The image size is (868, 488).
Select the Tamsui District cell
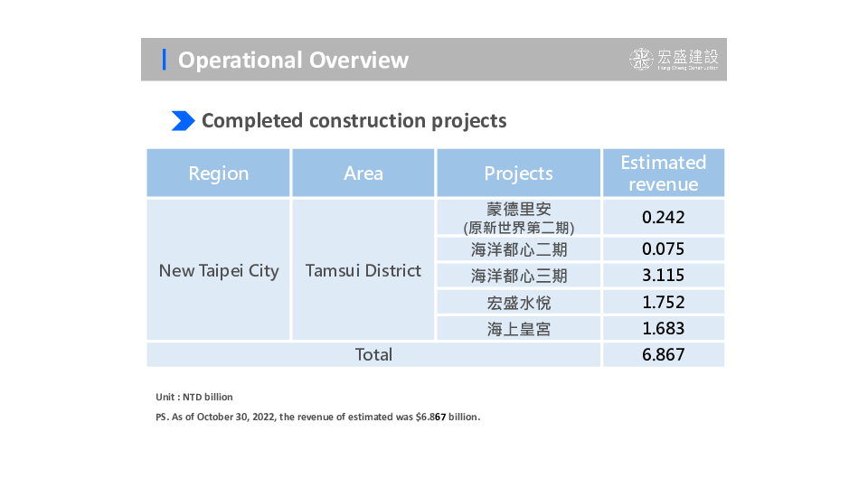pyautogui.click(x=363, y=270)
